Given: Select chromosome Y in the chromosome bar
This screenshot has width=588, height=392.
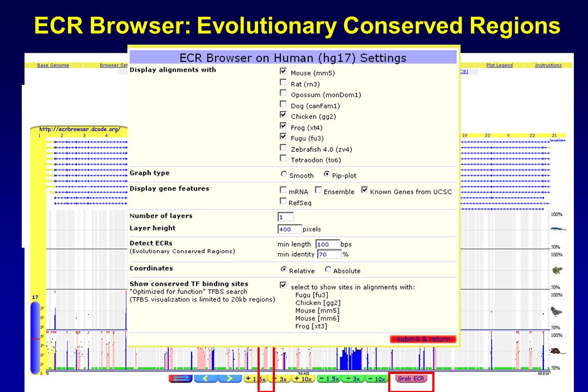Looking at the screenshot, I should coord(509,136).
